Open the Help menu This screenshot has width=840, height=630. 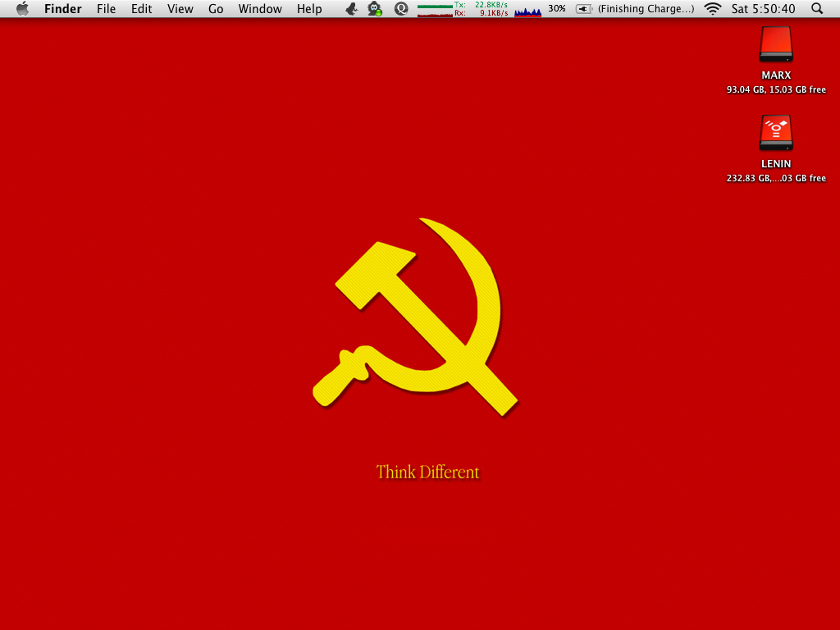pyautogui.click(x=309, y=9)
